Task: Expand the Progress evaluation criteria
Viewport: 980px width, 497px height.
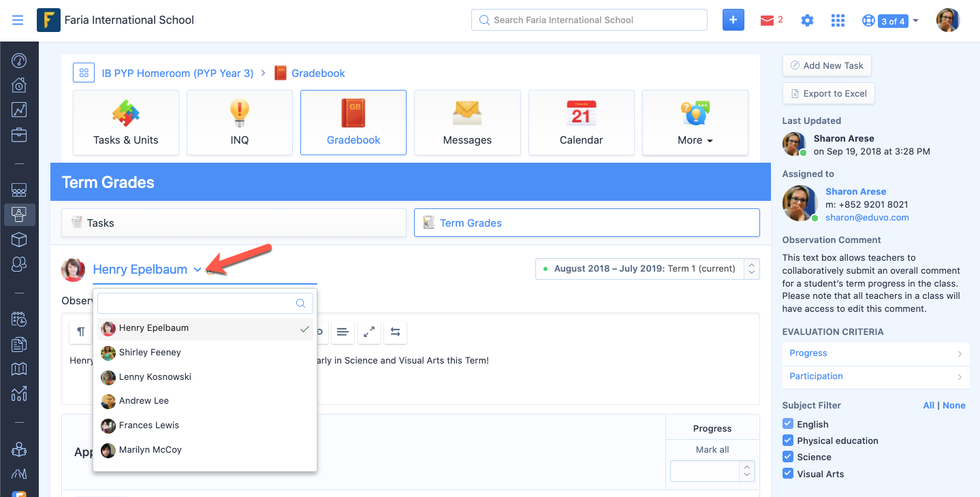Action: 875,353
